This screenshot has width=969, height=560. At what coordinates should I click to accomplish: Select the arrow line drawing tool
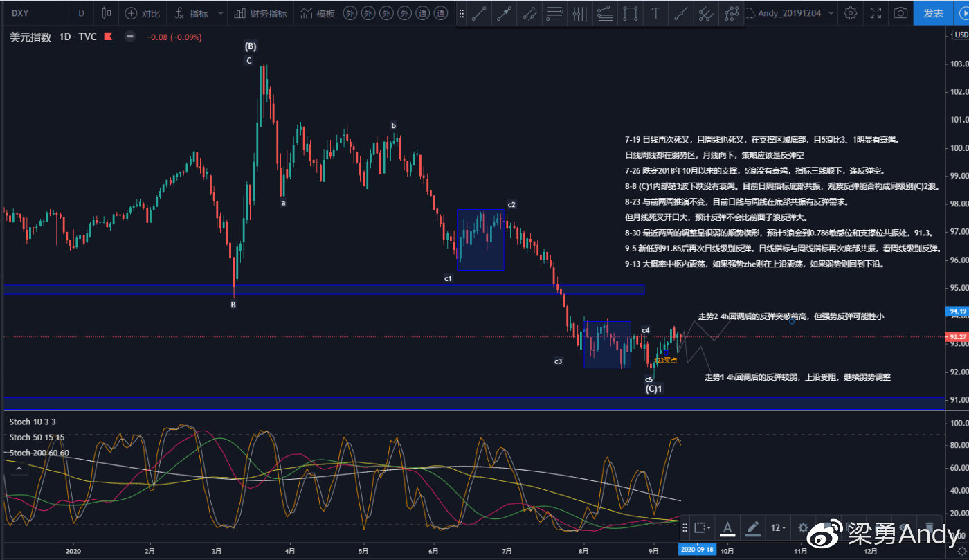pos(504,14)
